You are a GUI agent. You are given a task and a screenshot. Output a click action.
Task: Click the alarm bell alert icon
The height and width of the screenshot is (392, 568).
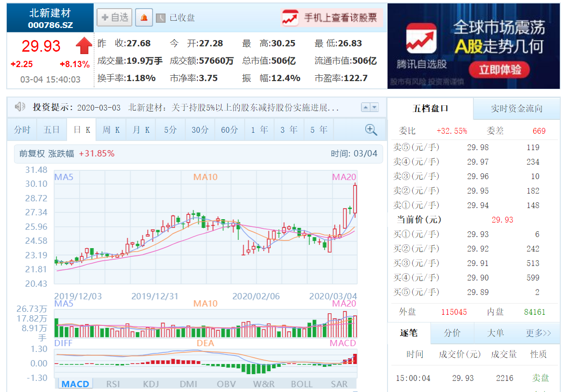point(144,17)
